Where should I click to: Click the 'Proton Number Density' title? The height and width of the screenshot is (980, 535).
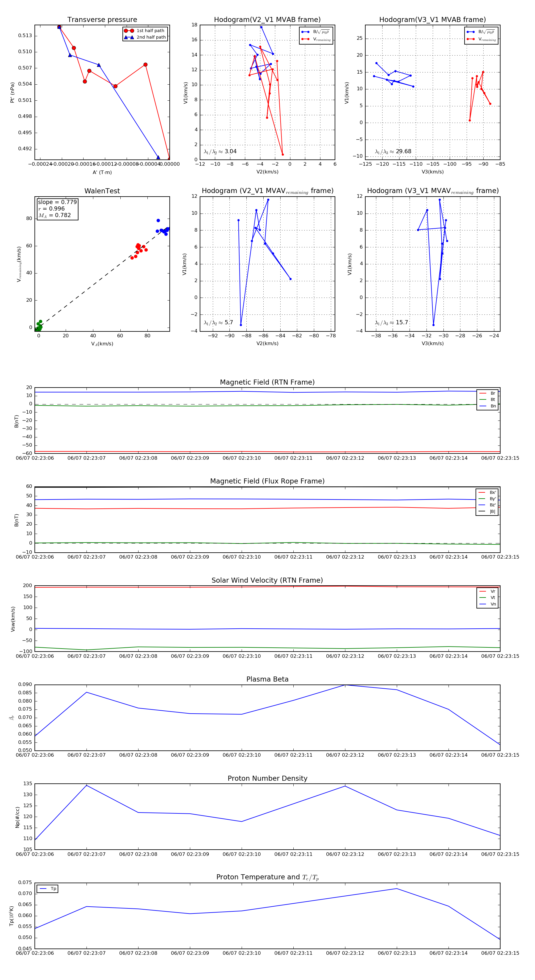(267, 778)
